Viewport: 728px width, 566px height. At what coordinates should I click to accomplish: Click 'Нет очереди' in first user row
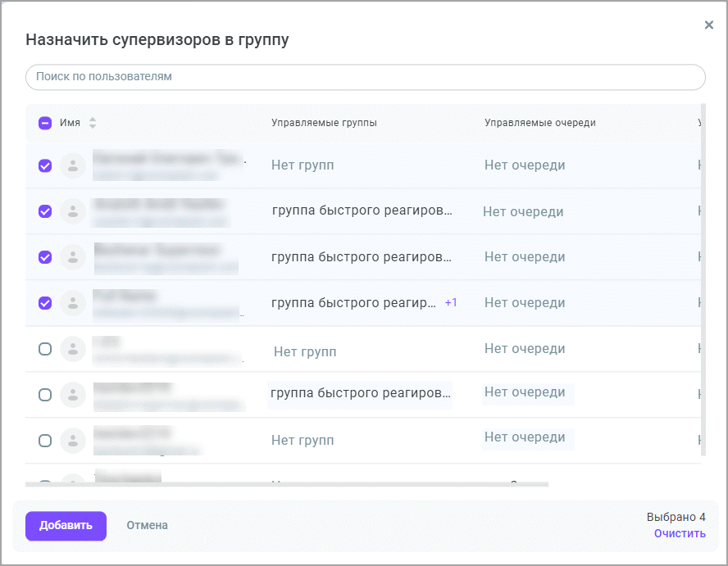pyautogui.click(x=525, y=165)
